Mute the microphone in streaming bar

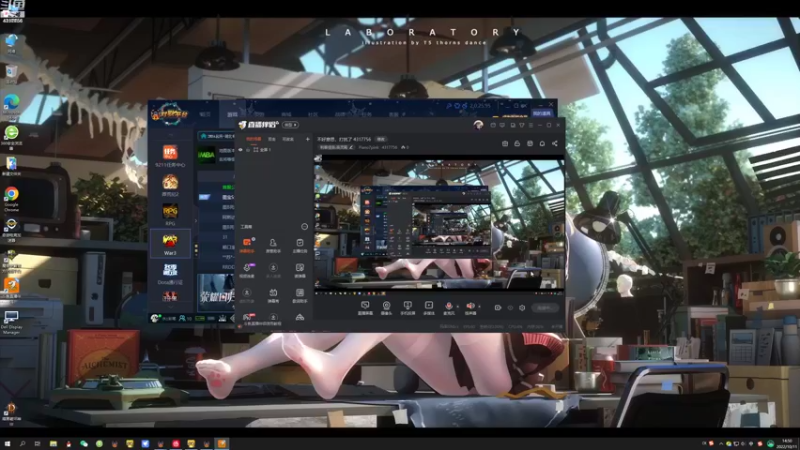pyautogui.click(x=448, y=308)
